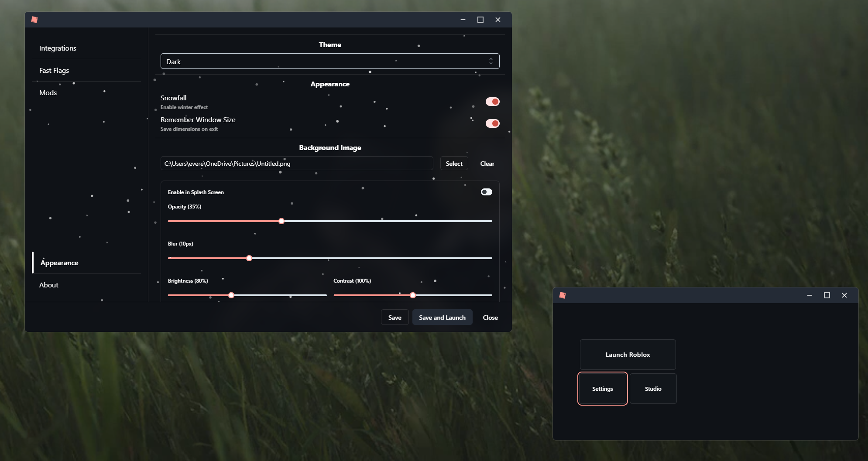Select the Appearance sidebar item
The height and width of the screenshot is (461, 868).
pos(86,263)
